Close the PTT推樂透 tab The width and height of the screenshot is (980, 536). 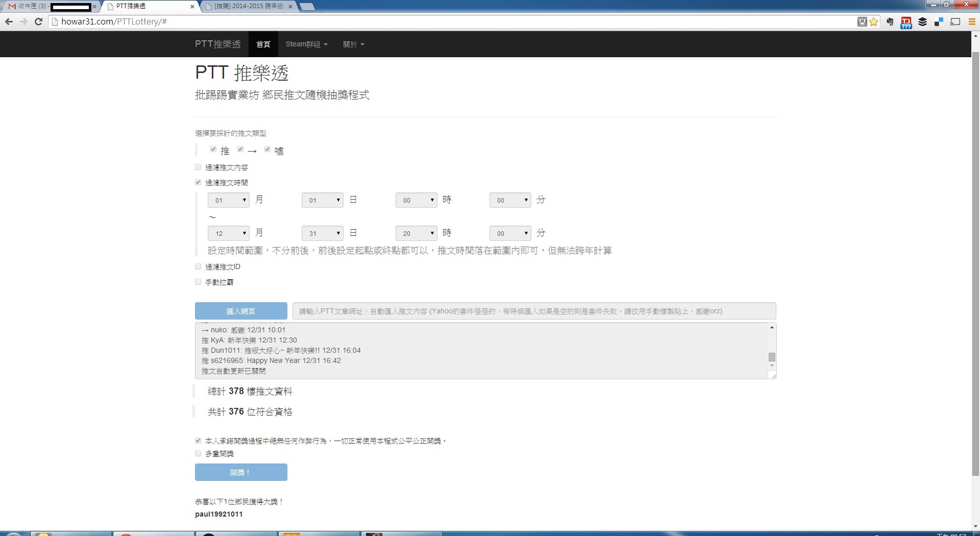click(192, 7)
